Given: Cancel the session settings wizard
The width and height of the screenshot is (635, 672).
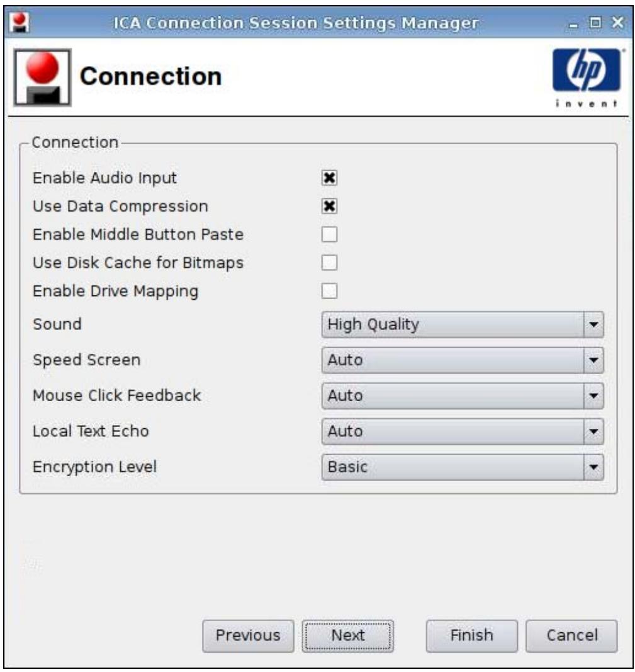Looking at the screenshot, I should coord(571,635).
